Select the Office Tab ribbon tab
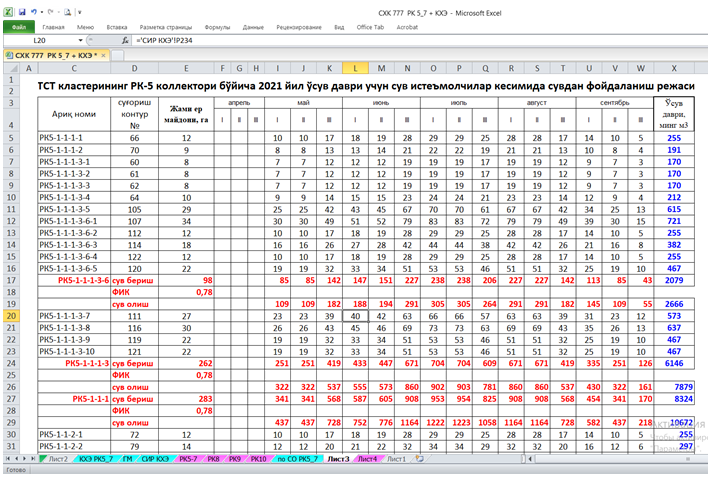The height and width of the screenshot is (479, 714). tap(371, 27)
